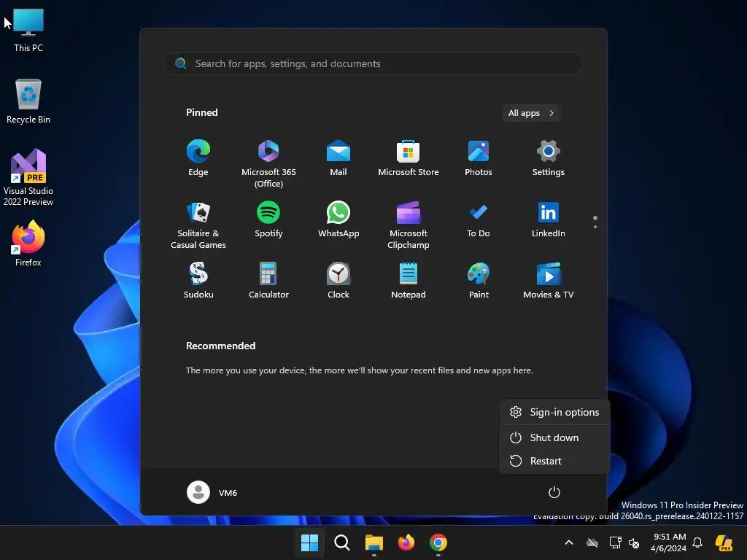The image size is (747, 560).
Task: Launch the Photos app
Action: point(479,158)
